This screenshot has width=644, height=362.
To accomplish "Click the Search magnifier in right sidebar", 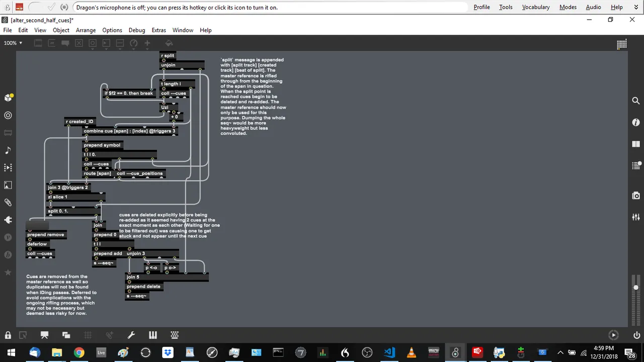I will pos(636,101).
